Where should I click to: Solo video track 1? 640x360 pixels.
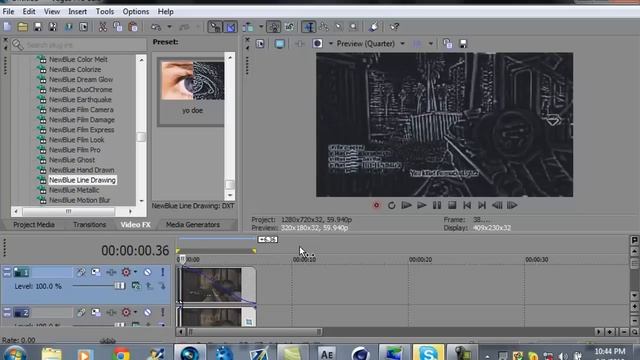(162, 272)
